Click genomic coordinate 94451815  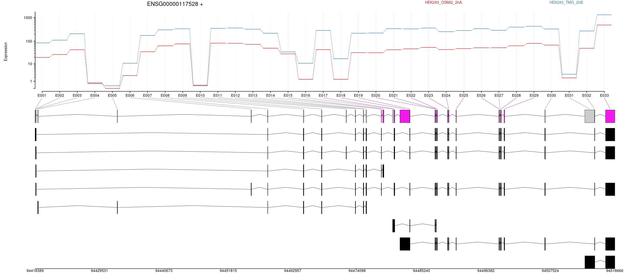click(x=228, y=271)
